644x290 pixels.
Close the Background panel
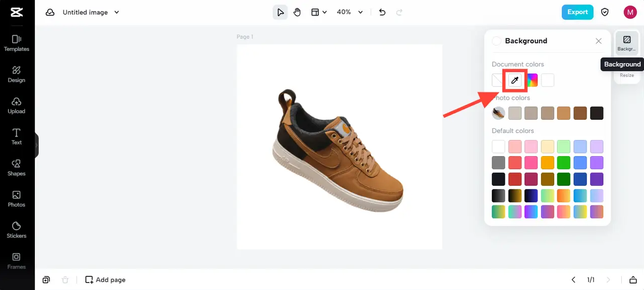coord(599,41)
